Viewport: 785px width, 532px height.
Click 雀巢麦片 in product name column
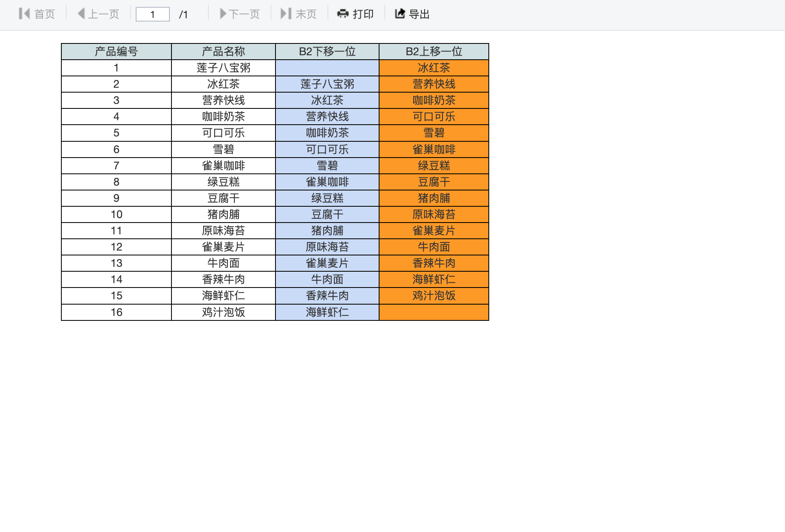pyautogui.click(x=223, y=247)
